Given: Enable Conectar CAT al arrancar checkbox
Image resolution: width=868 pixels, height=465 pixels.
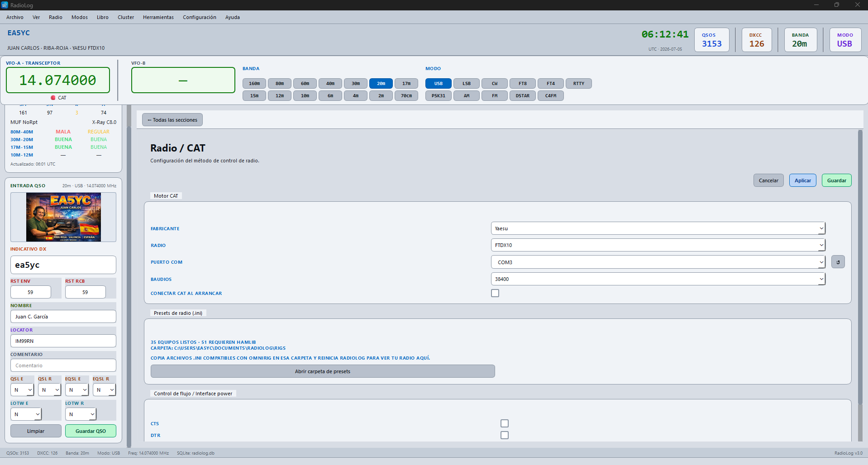Looking at the screenshot, I should 495,293.
